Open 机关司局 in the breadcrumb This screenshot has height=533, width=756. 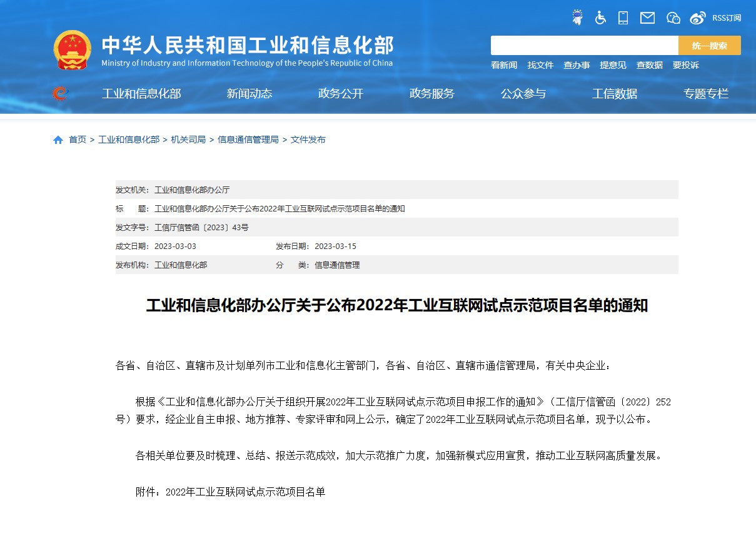(188, 140)
